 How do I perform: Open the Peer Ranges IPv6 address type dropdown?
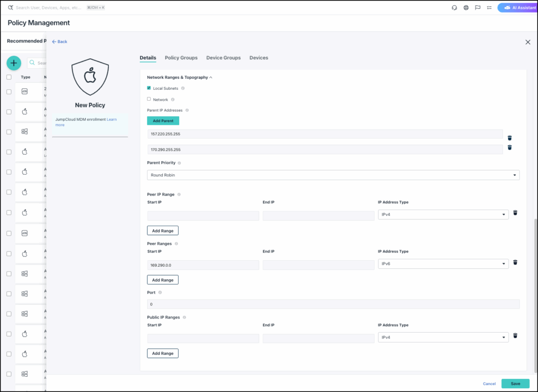(443, 263)
